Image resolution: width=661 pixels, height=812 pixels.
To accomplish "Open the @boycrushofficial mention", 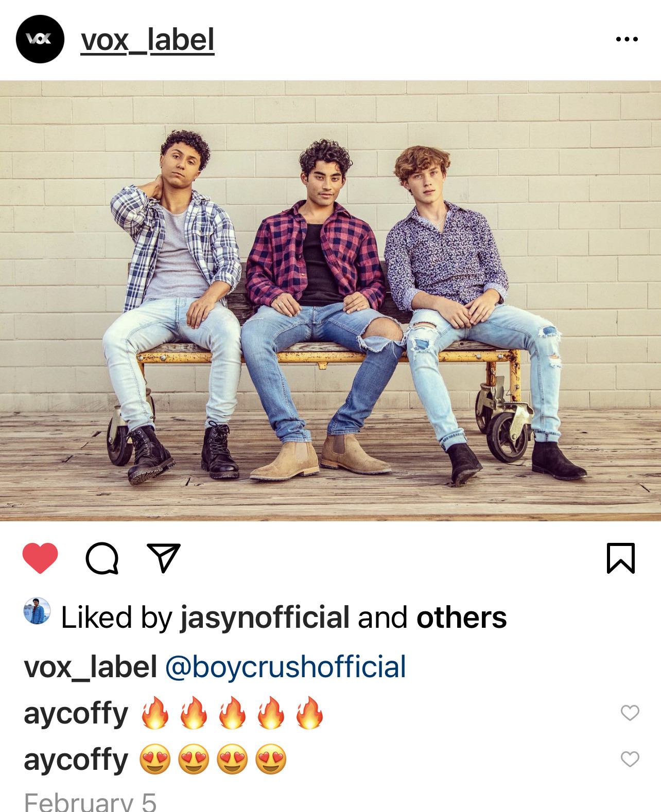I will pyautogui.click(x=286, y=667).
